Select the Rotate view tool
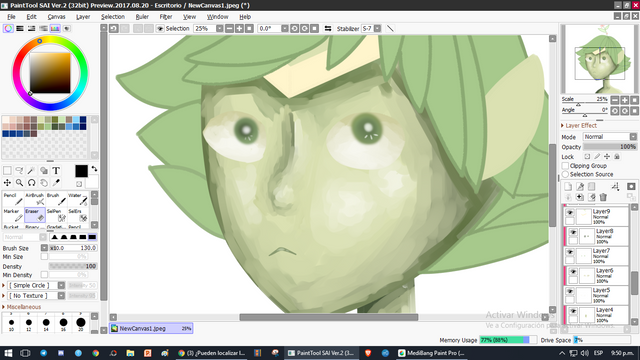Viewport: 640px width, 360px height. pyautogui.click(x=31, y=182)
